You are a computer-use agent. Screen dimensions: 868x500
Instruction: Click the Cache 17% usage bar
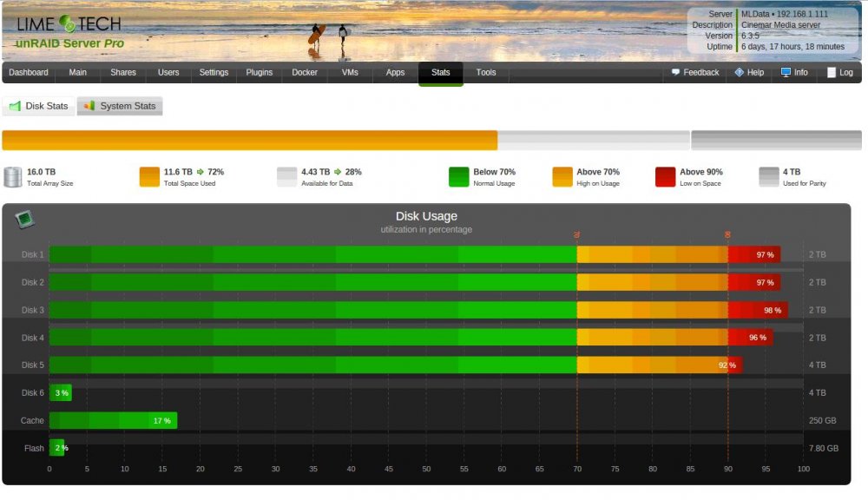pos(113,420)
